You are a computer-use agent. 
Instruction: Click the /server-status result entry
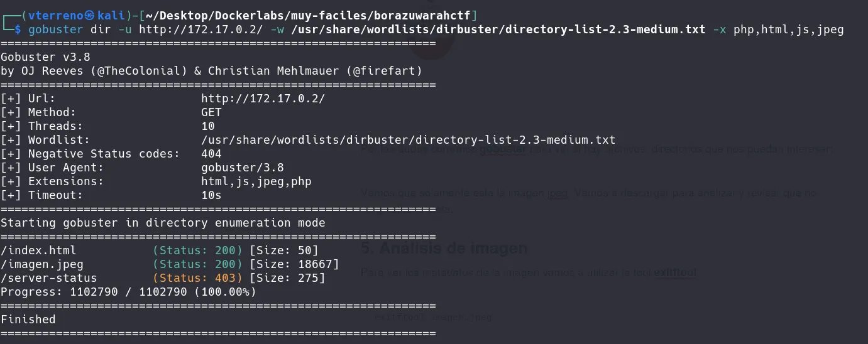click(49, 278)
